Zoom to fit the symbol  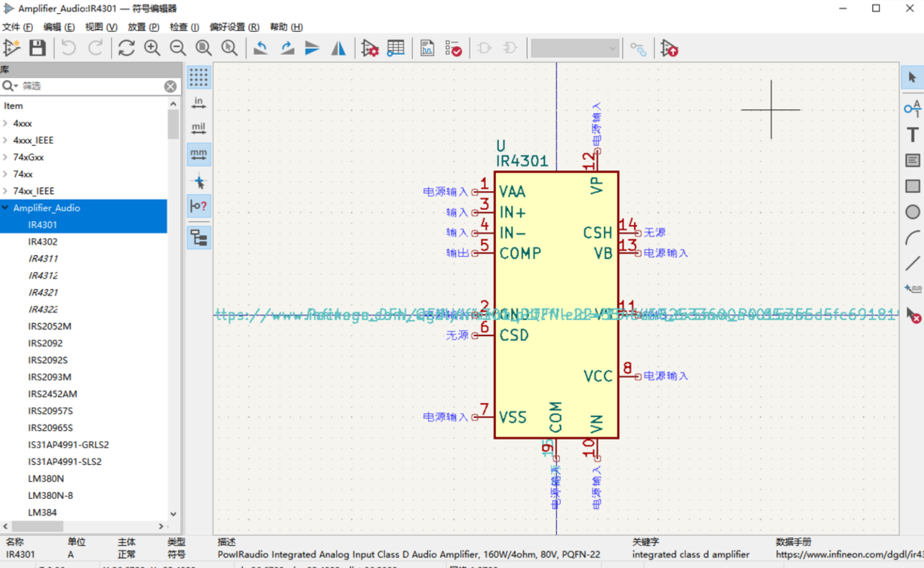click(x=204, y=48)
